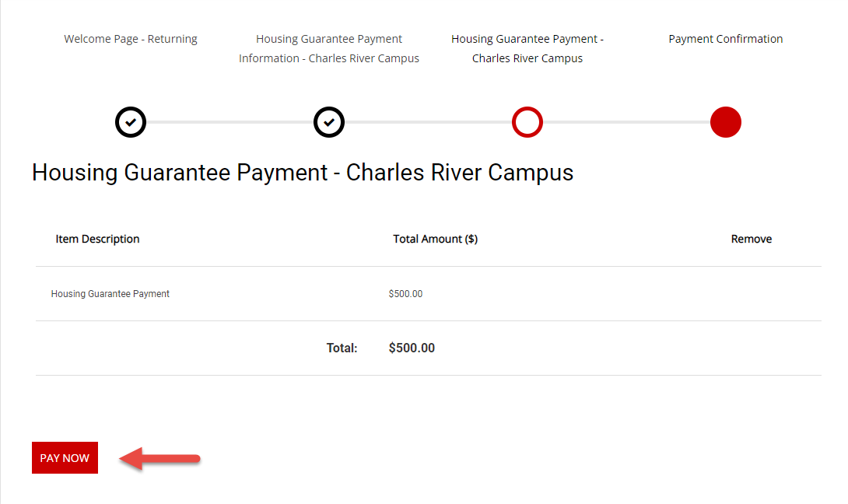Click the large Housing Guarantee Payment page heading
The image size is (848, 504).
coord(303,172)
